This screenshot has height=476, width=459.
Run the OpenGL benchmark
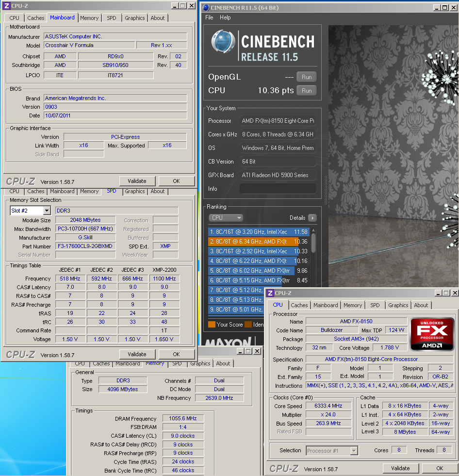307,77
